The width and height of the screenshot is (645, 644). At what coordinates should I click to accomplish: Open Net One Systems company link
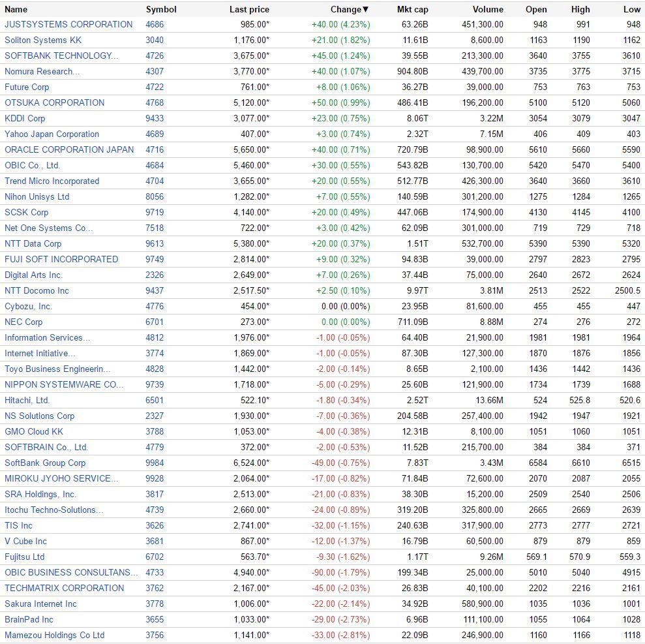pos(48,228)
